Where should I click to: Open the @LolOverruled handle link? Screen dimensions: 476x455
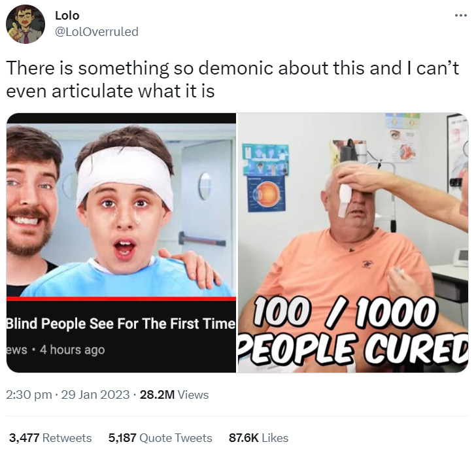coord(97,31)
